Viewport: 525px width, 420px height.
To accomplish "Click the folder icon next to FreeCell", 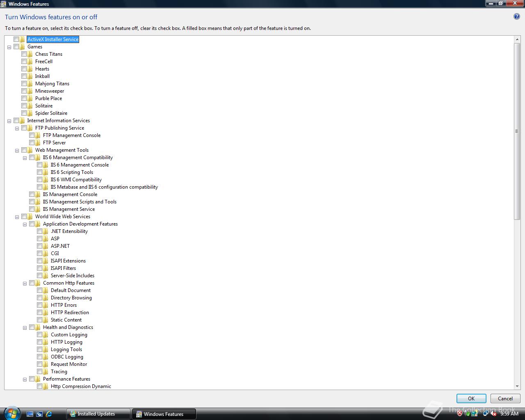I will tap(30, 62).
